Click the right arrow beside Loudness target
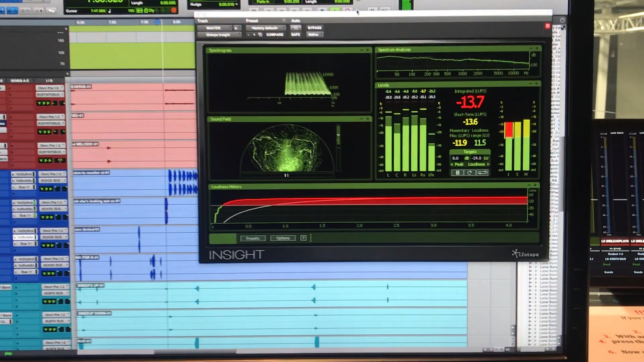The width and height of the screenshot is (644, 362). click(x=488, y=164)
